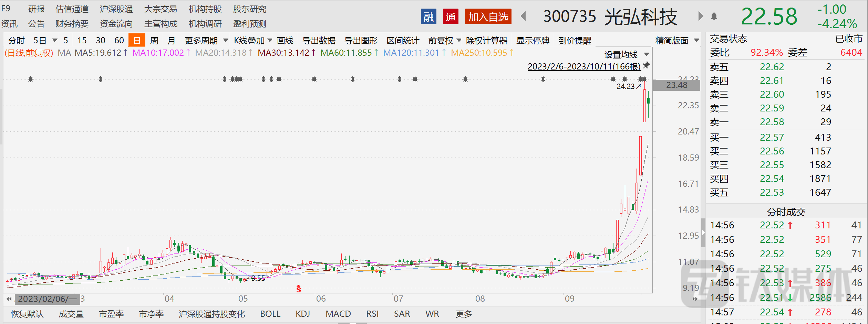
Task: Click the blue 融 margin trading icon
Action: click(428, 17)
